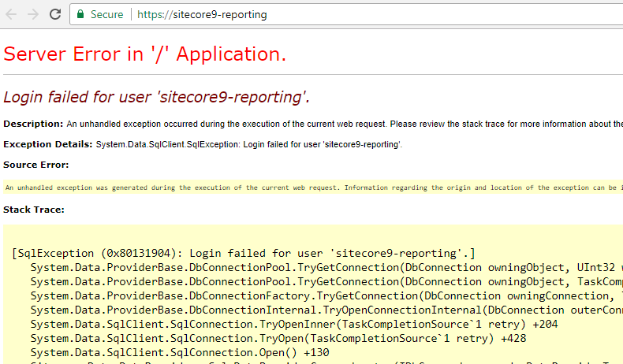This screenshot has height=364, width=623.
Task: Click the yellow source error message box
Action: pyautogui.click(x=313, y=188)
